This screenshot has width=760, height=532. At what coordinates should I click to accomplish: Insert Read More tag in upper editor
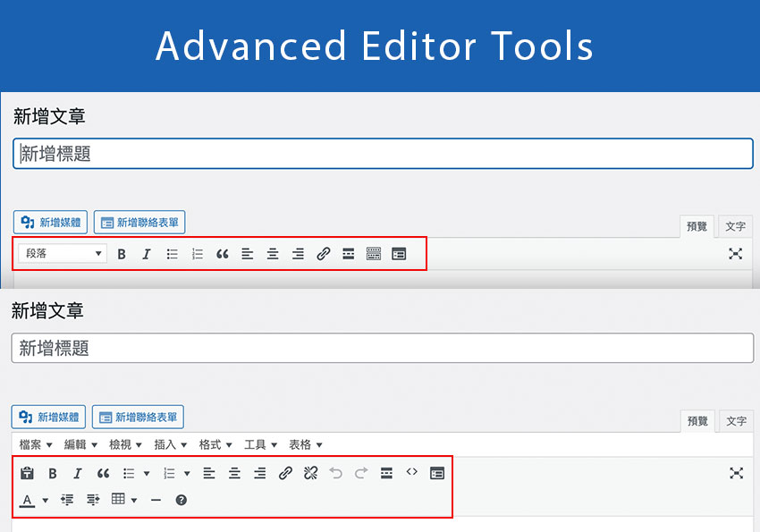pos(349,254)
